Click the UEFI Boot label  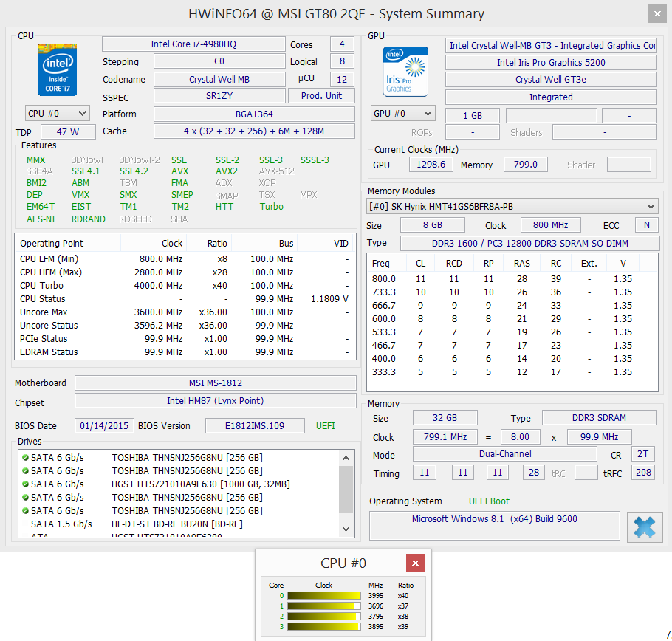pyautogui.click(x=489, y=501)
